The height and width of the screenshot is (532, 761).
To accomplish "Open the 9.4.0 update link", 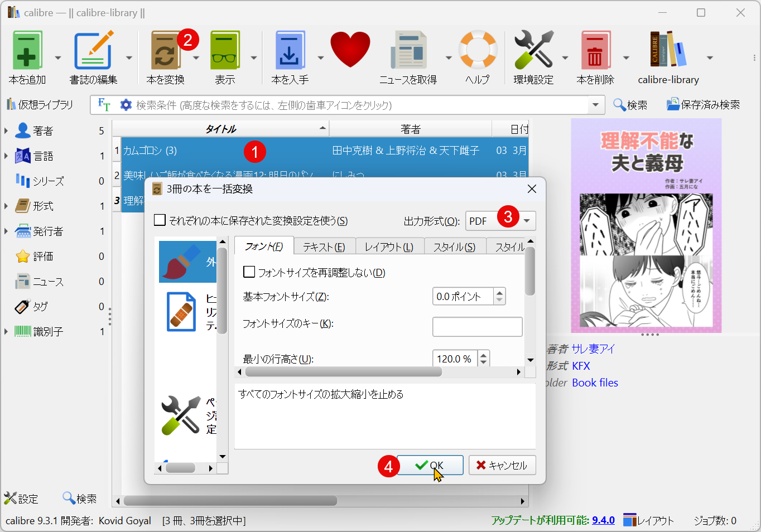I will tap(604, 520).
